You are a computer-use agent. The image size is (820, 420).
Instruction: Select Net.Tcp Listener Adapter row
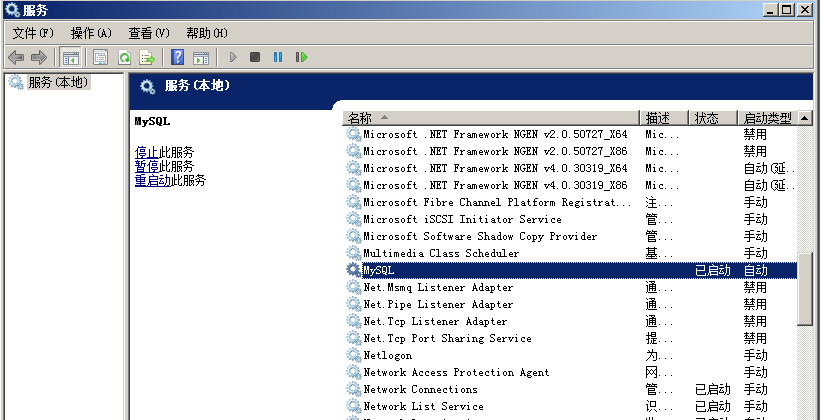point(571,321)
